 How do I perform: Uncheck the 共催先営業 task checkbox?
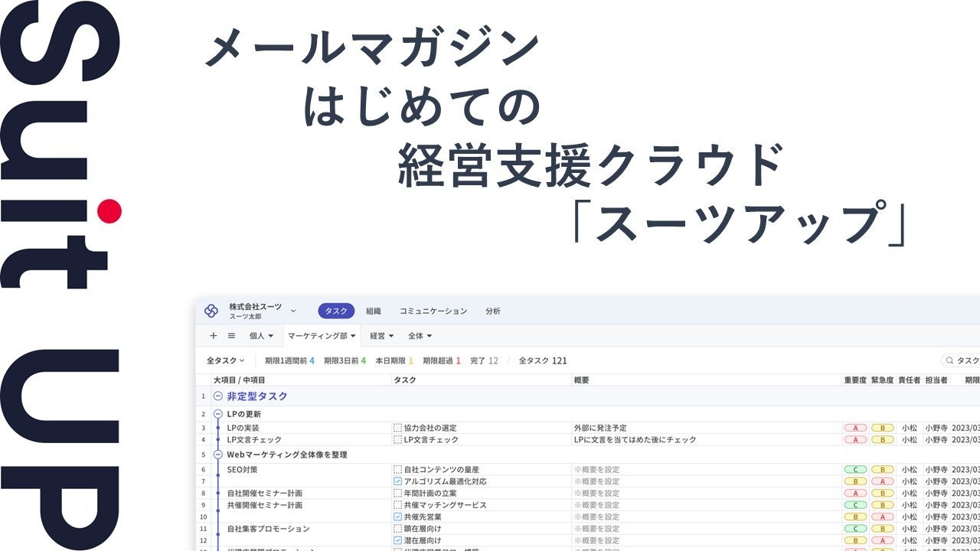pos(397,517)
